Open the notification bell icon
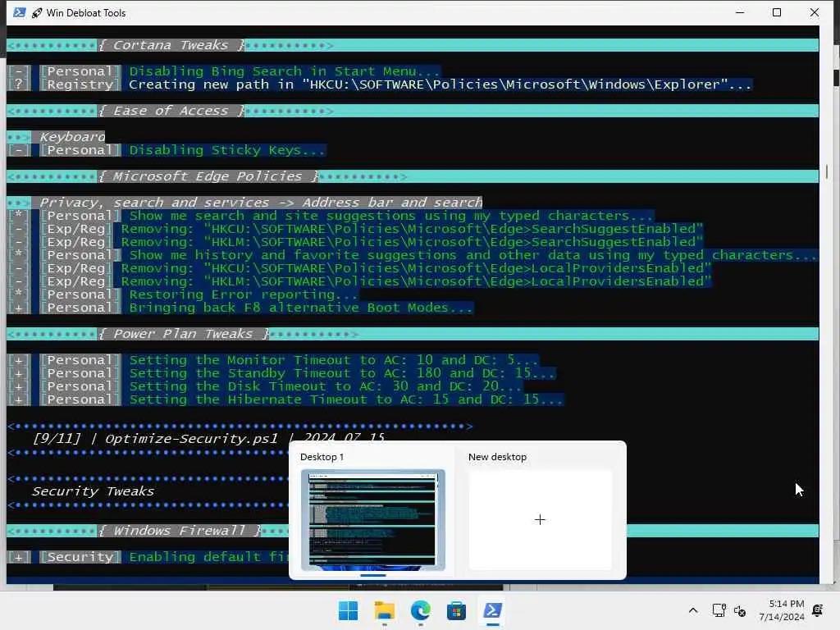The image size is (840, 630). pos(818,610)
